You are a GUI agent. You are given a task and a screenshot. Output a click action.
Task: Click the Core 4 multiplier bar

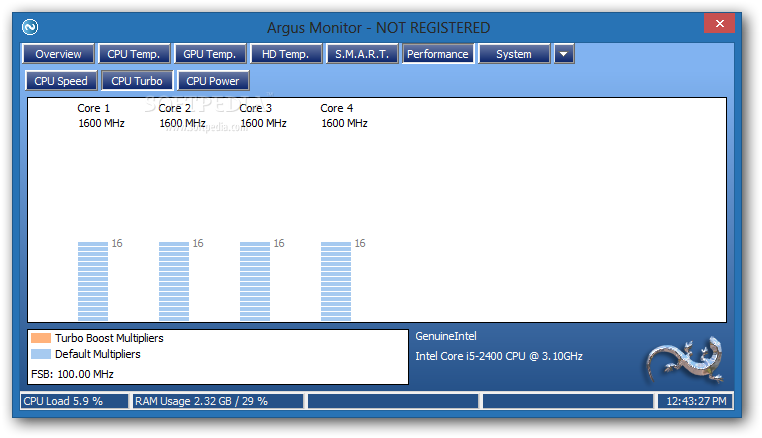[x=336, y=281]
